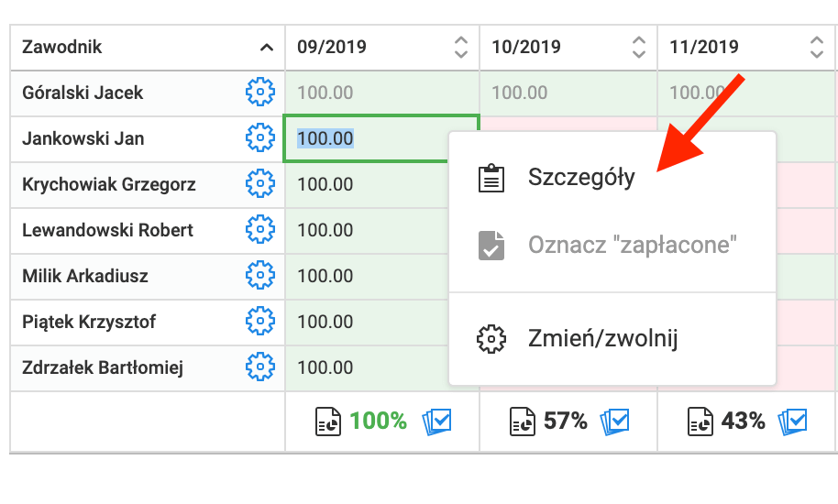Toggle mark-all checkbox under 10/2019

pos(614,422)
